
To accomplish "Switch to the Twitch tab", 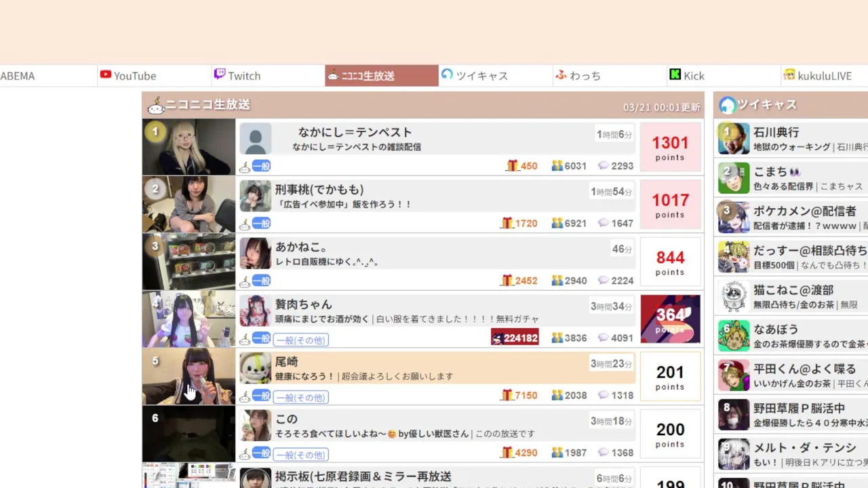I will (268, 75).
